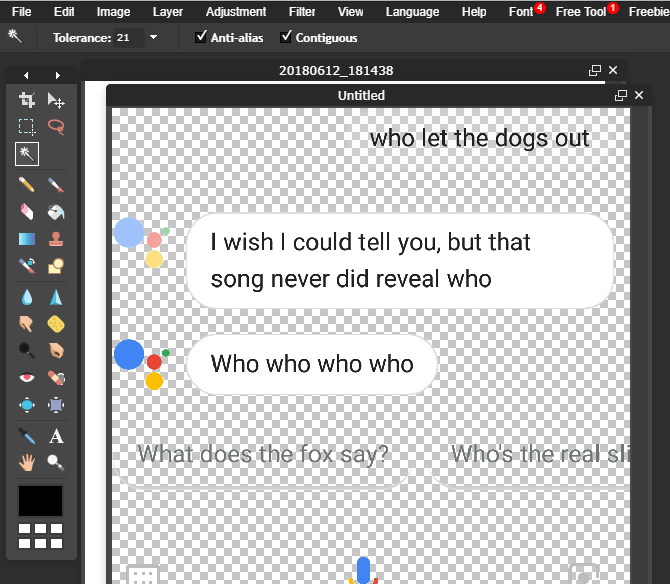This screenshot has width=670, height=584.
Task: Close the Untitled document window
Action: click(x=639, y=95)
